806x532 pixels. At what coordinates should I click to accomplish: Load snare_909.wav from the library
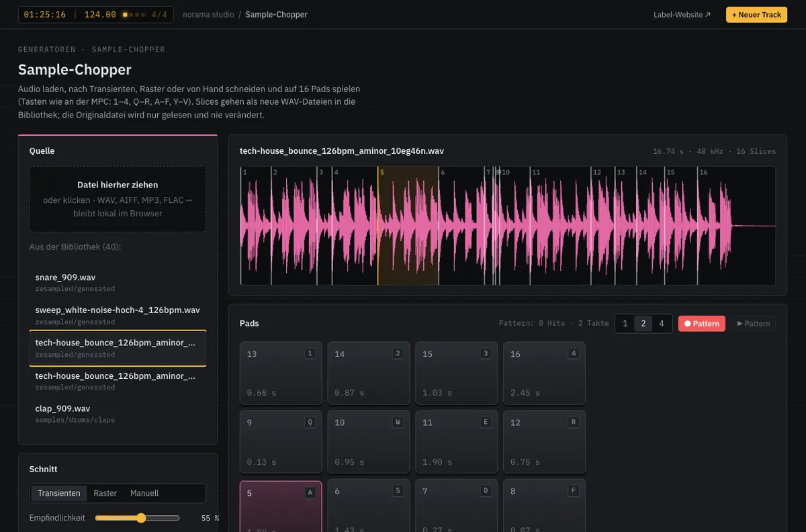click(118, 282)
